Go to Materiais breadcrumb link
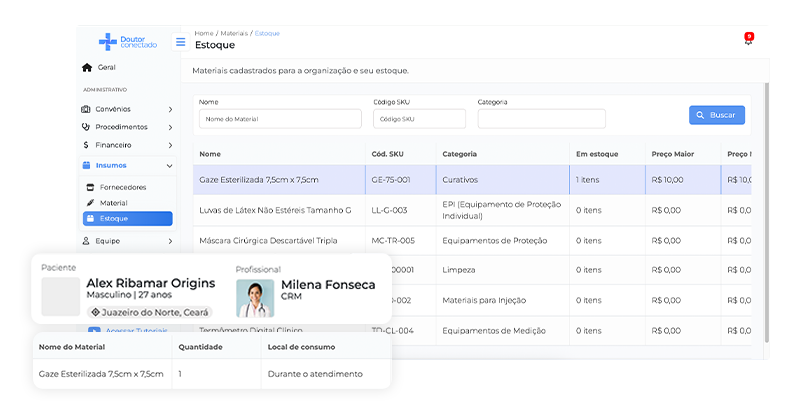The image size is (800, 418). click(x=234, y=33)
